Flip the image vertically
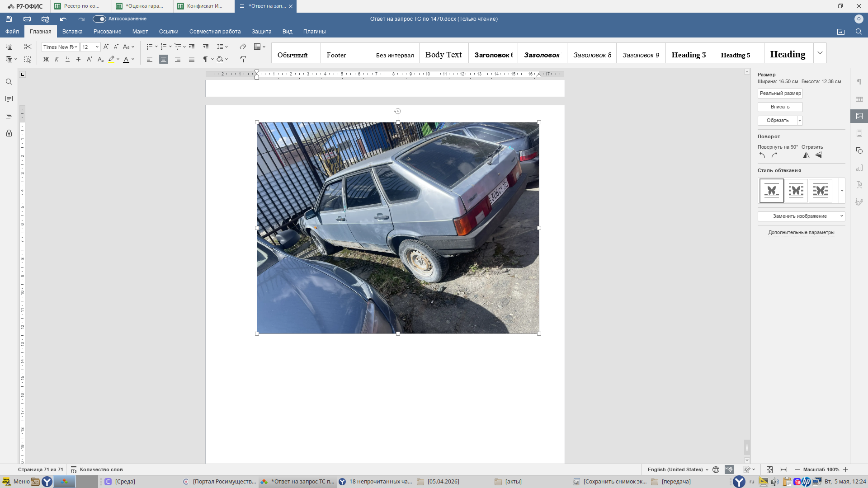This screenshot has height=488, width=868. [818, 155]
